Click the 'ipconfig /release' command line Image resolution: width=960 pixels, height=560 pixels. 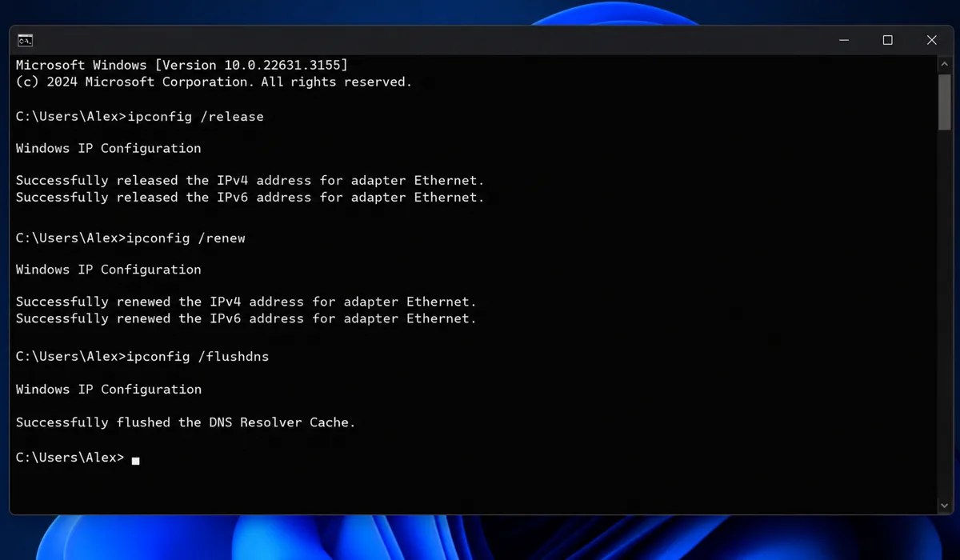(140, 117)
